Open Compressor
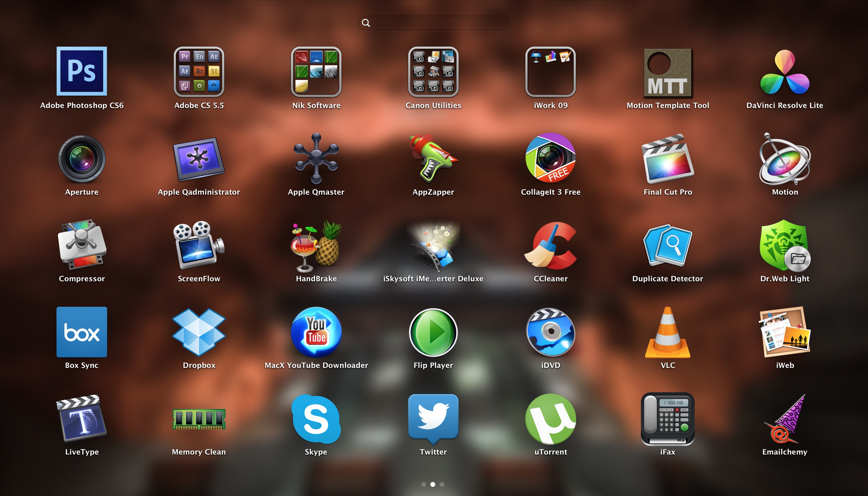The image size is (868, 496). pyautogui.click(x=81, y=245)
